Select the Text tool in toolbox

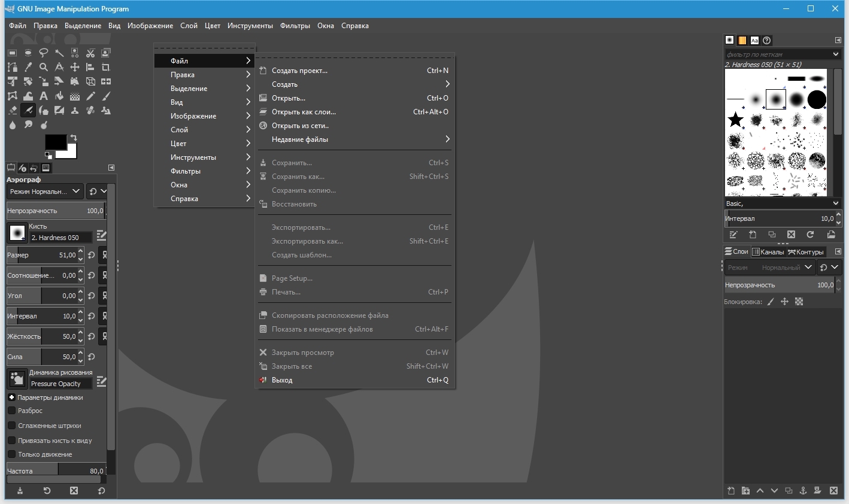coord(44,96)
